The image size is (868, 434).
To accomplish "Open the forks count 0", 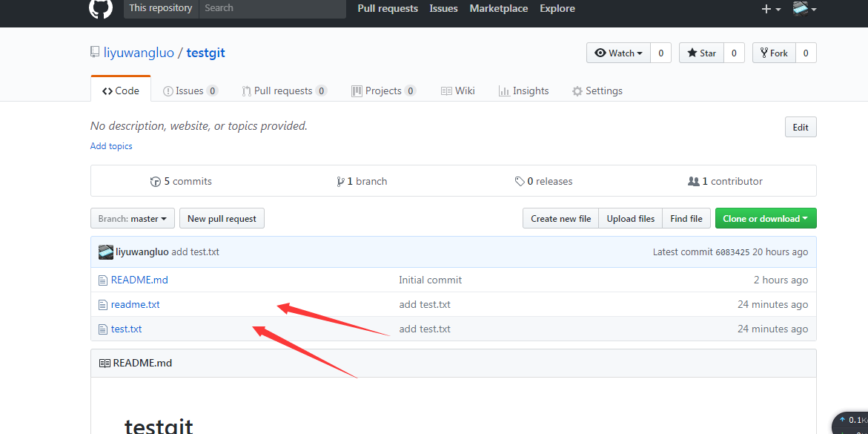I will click(x=806, y=53).
